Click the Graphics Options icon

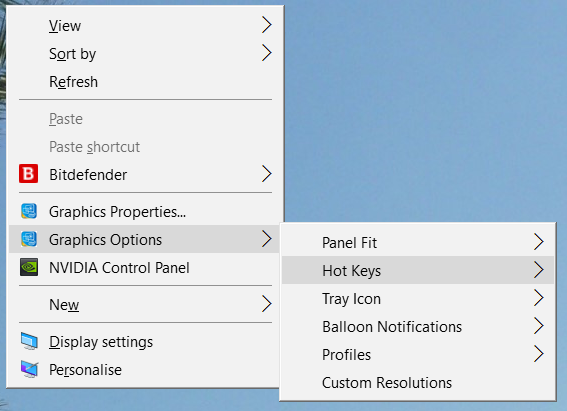[29, 239]
